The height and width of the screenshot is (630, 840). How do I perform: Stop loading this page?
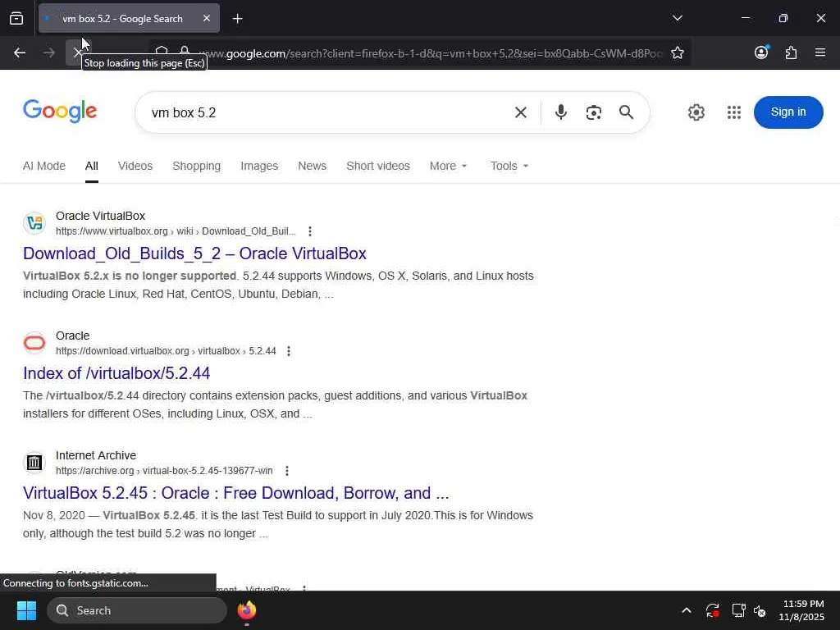(x=77, y=52)
